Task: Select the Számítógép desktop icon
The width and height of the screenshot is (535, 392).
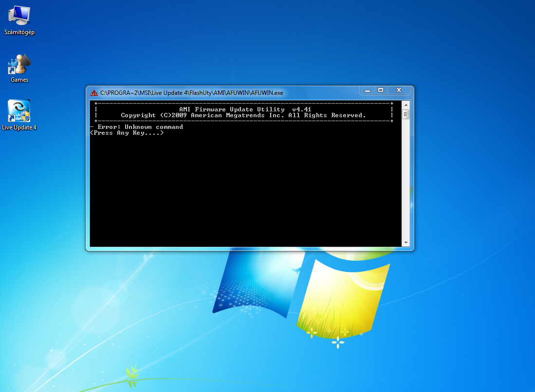Action: coord(19,20)
